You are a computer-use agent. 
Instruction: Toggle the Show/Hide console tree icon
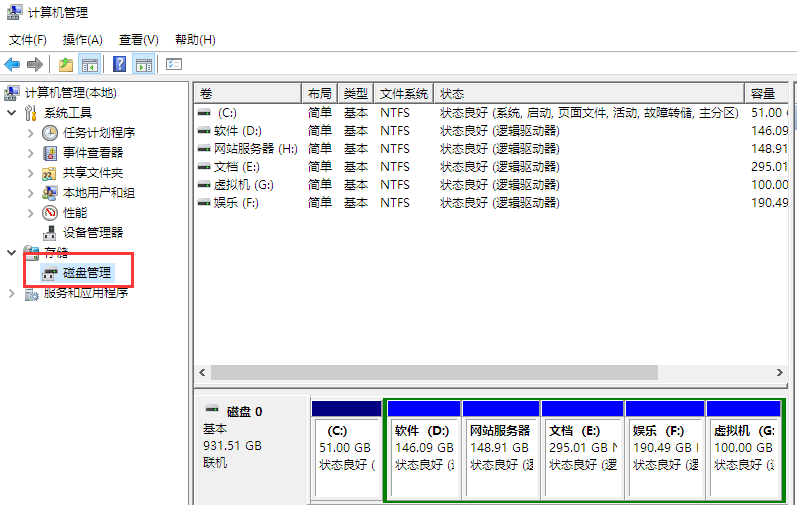click(x=89, y=65)
